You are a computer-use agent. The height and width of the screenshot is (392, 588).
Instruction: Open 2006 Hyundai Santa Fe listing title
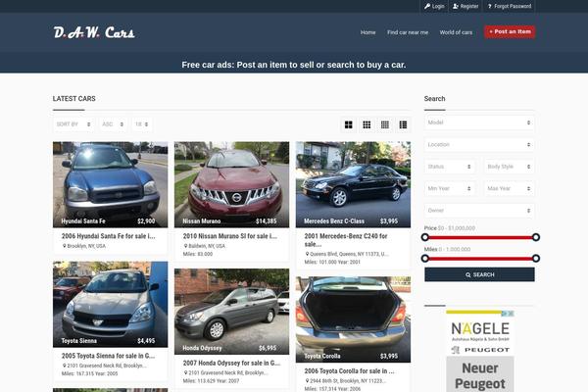[x=109, y=236]
